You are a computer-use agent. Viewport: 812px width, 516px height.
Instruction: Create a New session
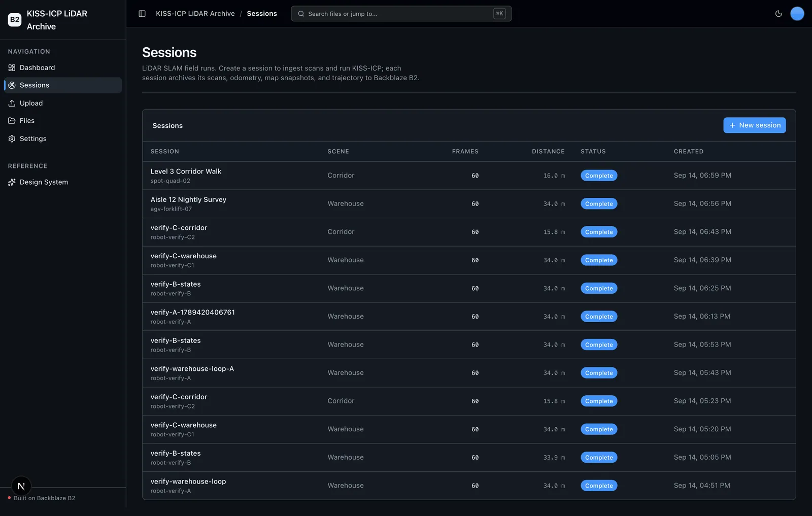tap(755, 125)
